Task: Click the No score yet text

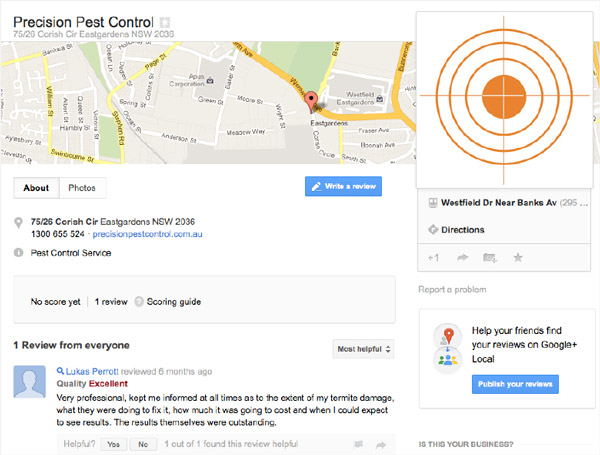Action: 55,302
